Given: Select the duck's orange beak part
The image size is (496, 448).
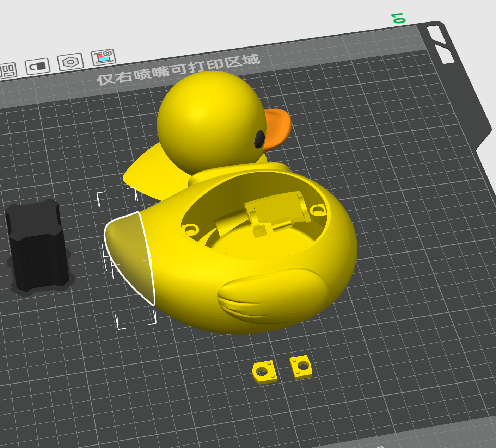Looking at the screenshot, I should coord(277,129).
